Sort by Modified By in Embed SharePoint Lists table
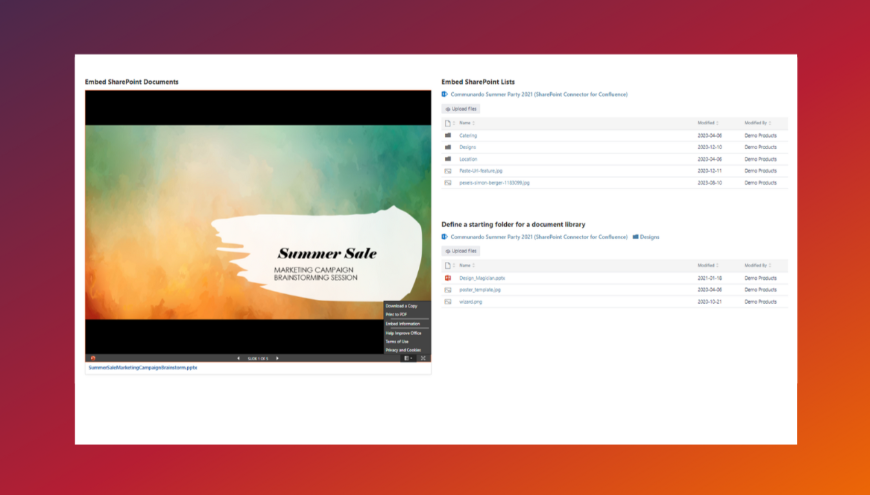 tap(757, 123)
